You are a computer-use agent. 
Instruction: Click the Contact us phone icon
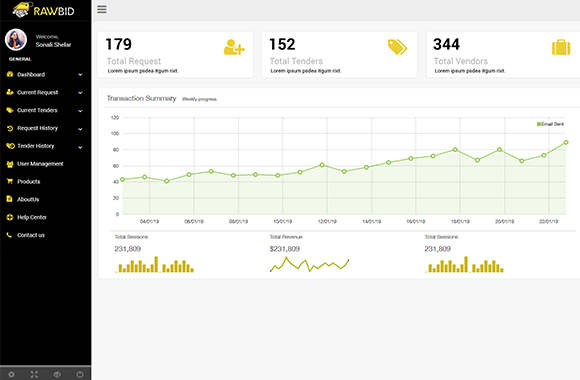[x=9, y=235]
